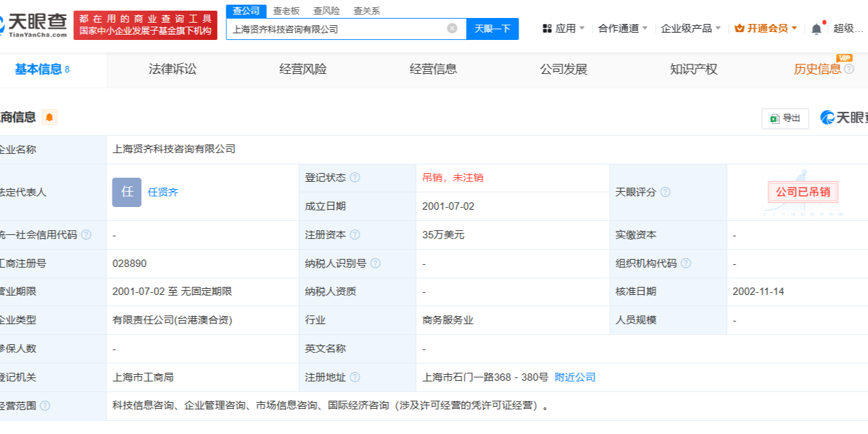Click the help icon next to 组织机构代码
Screen dimensions: 868x434
(x=686, y=264)
